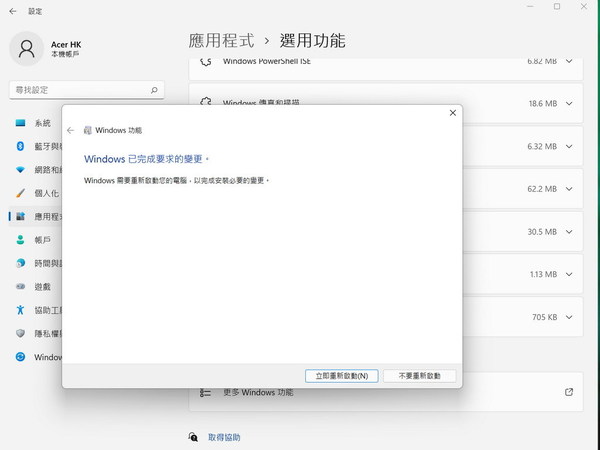Click the 取得協助 help icon
Image resolution: width=600 pixels, height=450 pixels.
coord(193,437)
